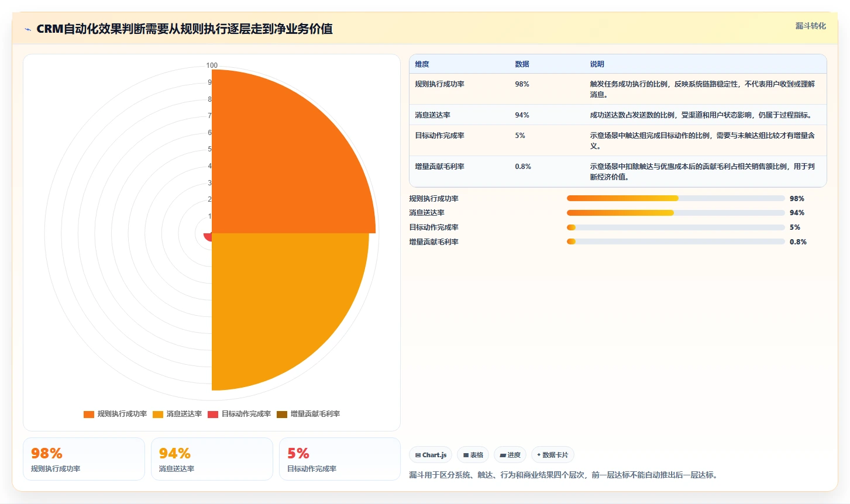
Task: Click the 增量贡献毛利率 progress row label
Action: click(434, 242)
